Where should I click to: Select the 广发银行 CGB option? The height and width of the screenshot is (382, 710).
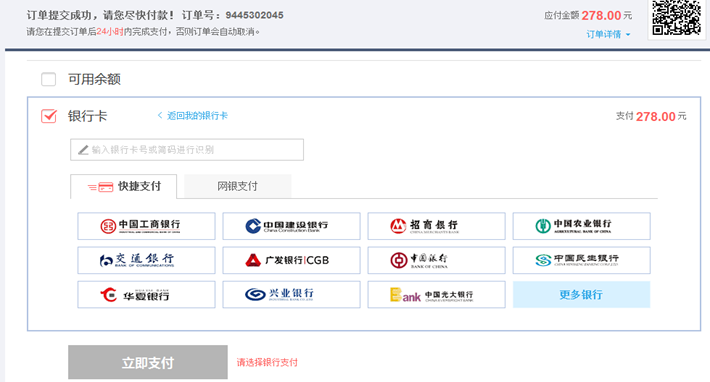pos(291,260)
